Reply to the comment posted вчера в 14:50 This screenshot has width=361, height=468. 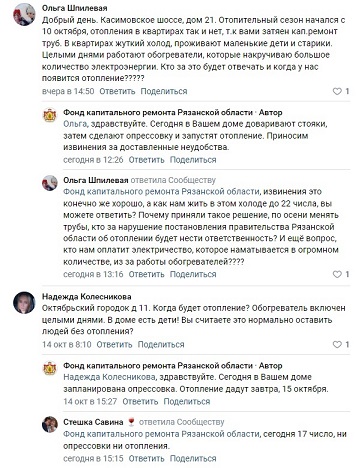coord(117,91)
